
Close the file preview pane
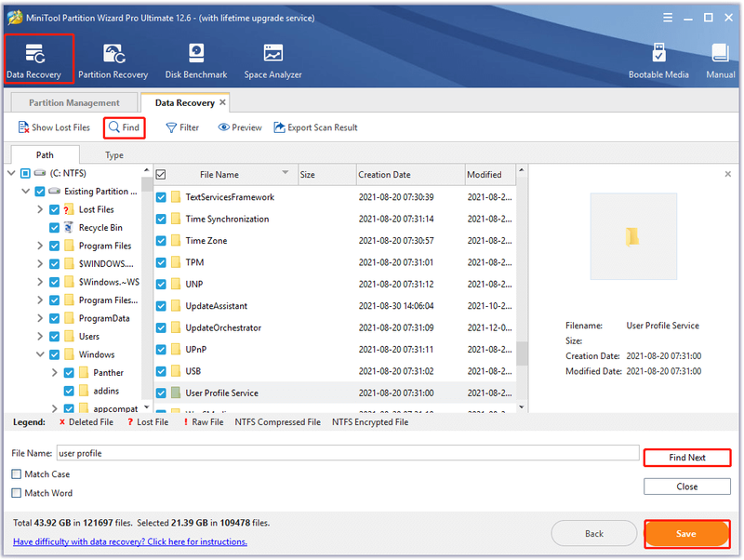click(x=727, y=174)
